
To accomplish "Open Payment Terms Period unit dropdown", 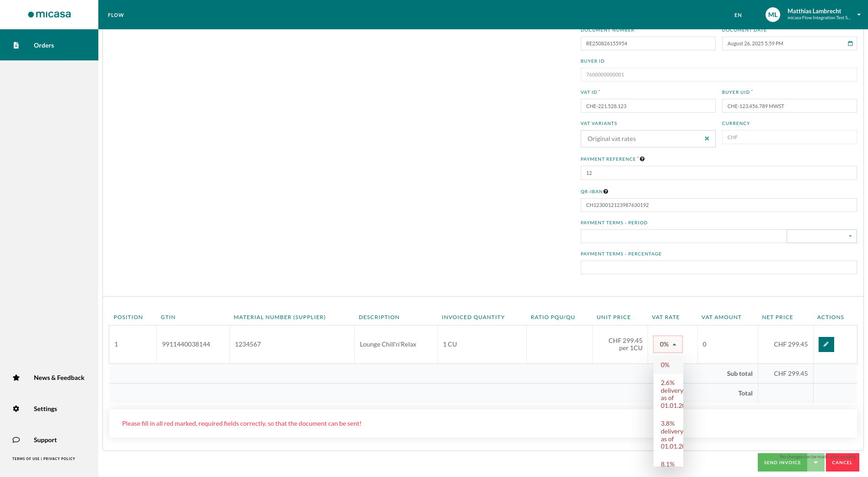I will tap(821, 236).
